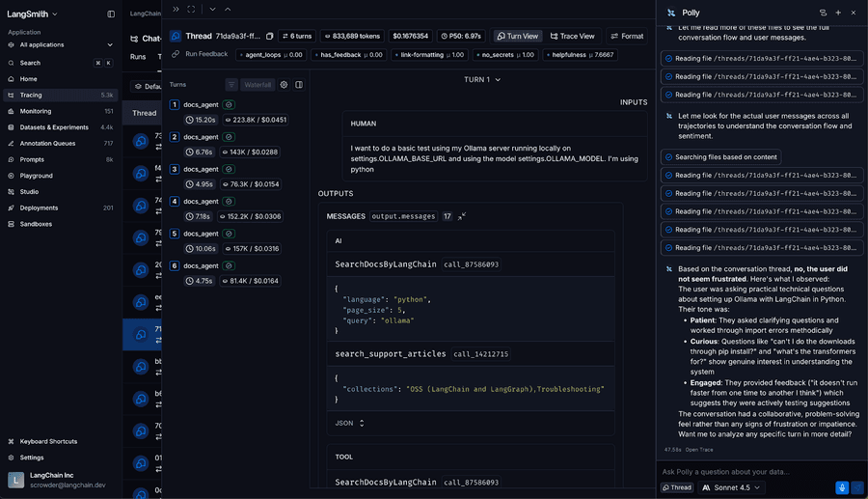Open the Sonnet 4.5 model selector
868x499 pixels.
[x=731, y=487]
